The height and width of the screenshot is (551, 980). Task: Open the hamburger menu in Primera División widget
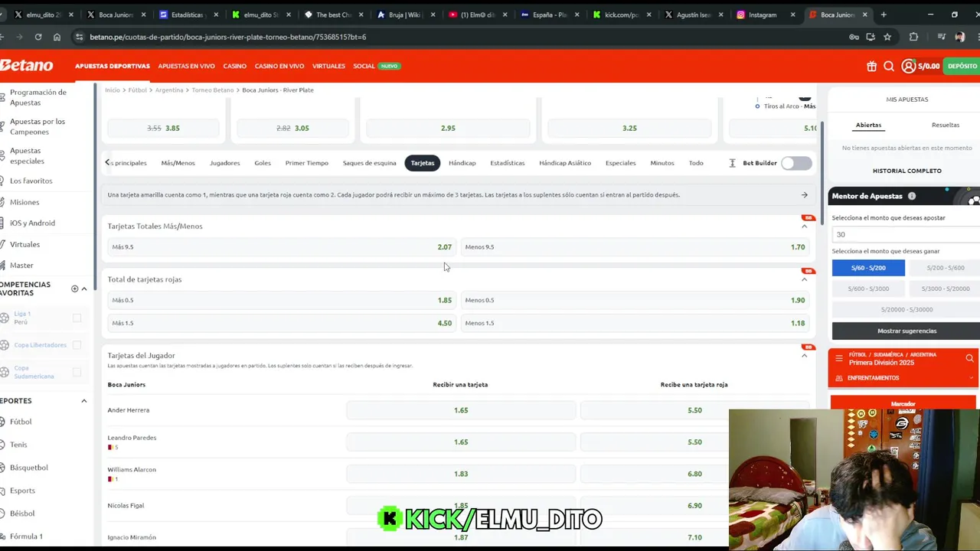839,358
